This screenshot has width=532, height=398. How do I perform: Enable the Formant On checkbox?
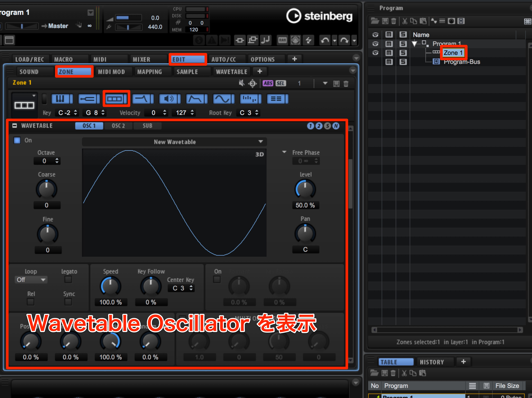click(x=217, y=280)
